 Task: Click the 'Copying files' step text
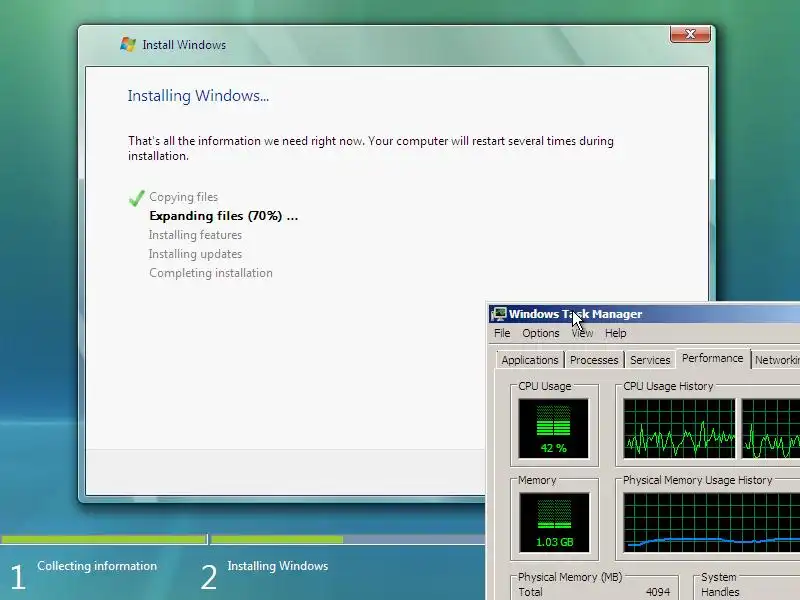click(x=183, y=197)
